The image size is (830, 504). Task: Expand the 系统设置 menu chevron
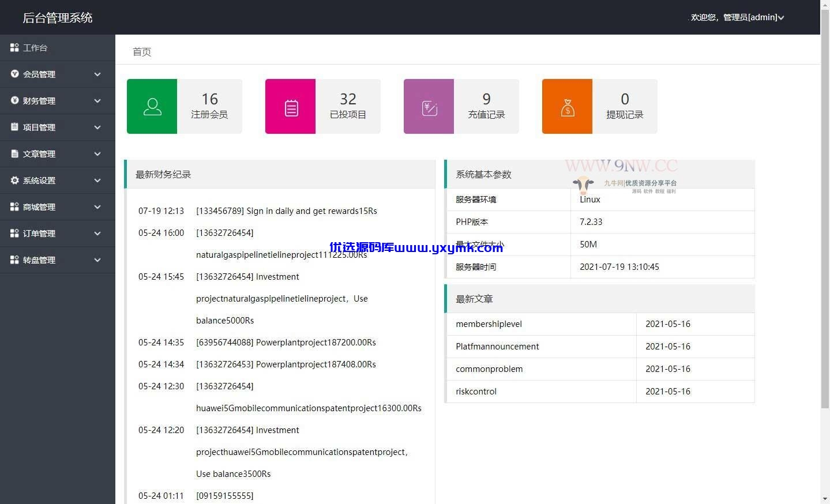pyautogui.click(x=97, y=180)
